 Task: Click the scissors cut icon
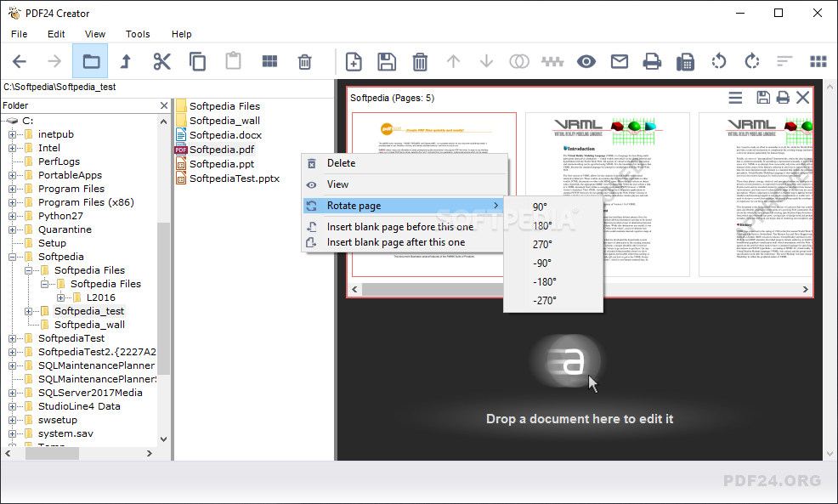(x=161, y=62)
